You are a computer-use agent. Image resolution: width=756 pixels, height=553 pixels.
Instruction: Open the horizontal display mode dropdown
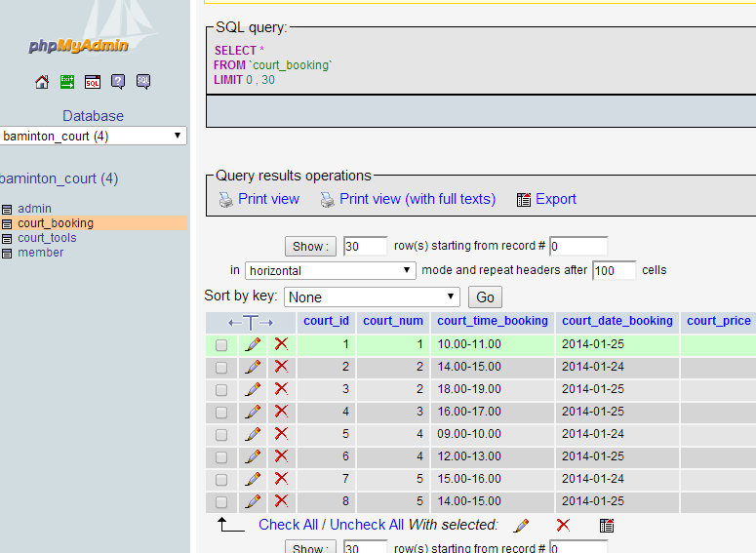(331, 270)
